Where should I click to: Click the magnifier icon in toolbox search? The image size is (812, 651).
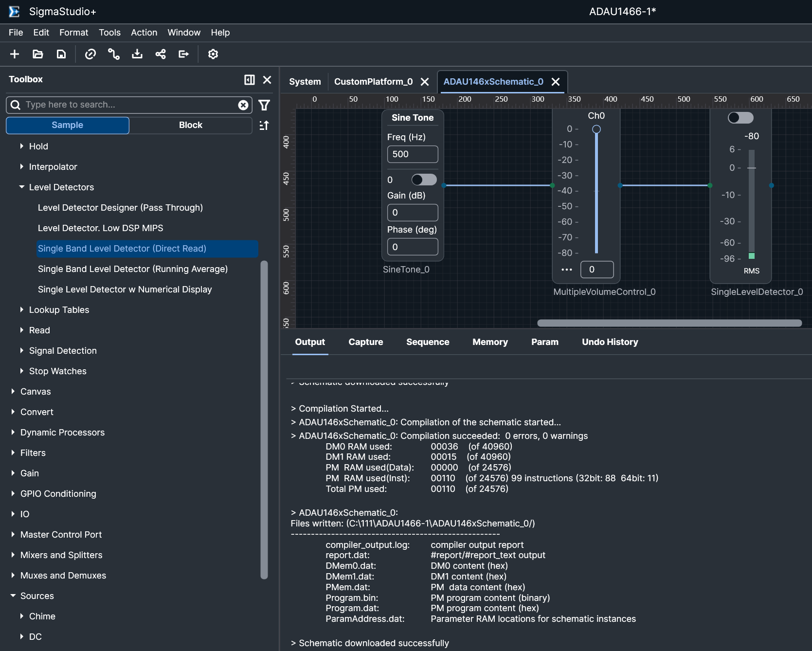[x=16, y=105]
